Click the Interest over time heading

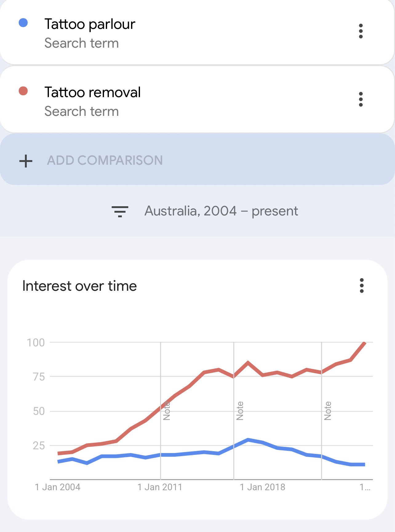pos(80,286)
